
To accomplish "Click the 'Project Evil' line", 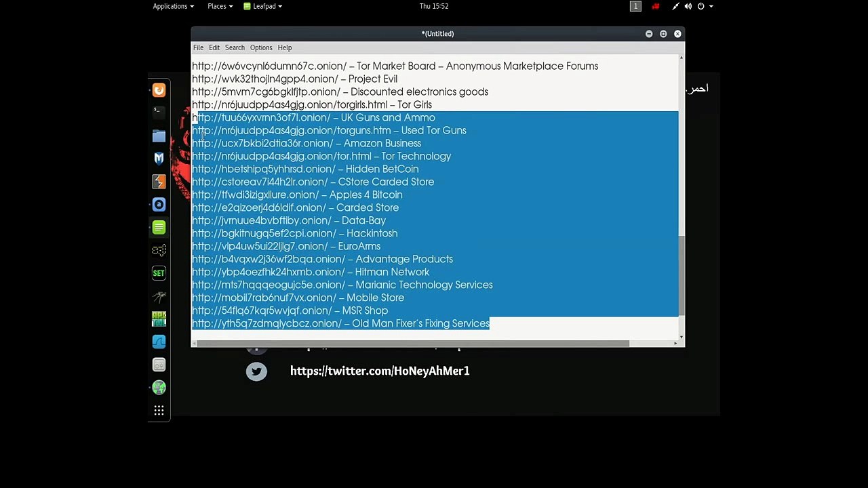I will tap(294, 79).
